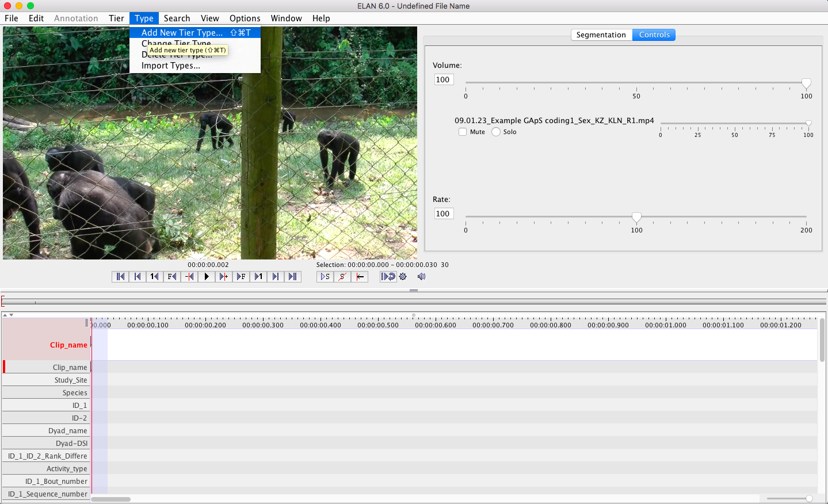Screen dimensions: 828x504
Task: Open the Window menu
Action: (286, 18)
